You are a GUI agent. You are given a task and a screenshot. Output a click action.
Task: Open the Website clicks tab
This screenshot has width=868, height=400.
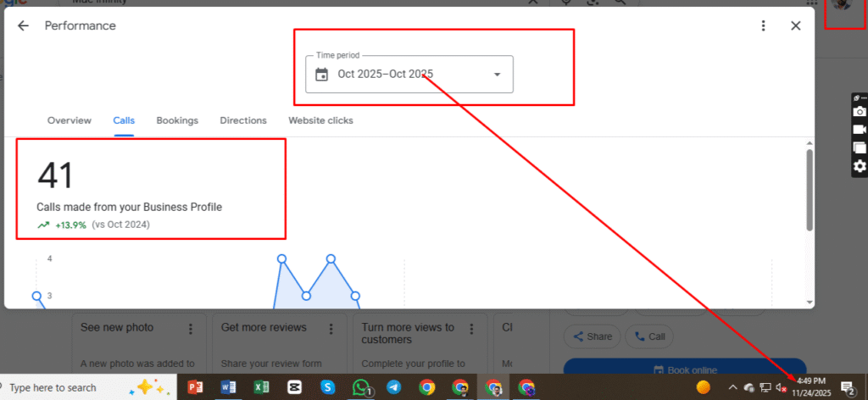click(x=320, y=120)
